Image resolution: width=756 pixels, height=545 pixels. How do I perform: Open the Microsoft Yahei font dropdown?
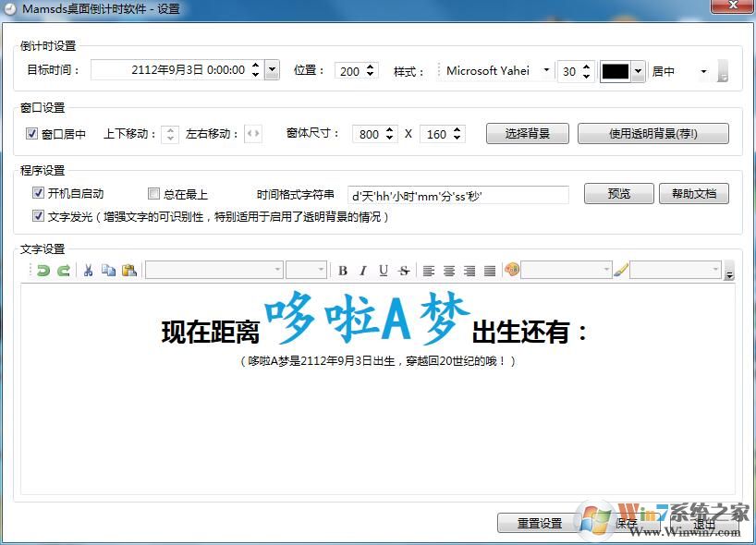(x=546, y=69)
